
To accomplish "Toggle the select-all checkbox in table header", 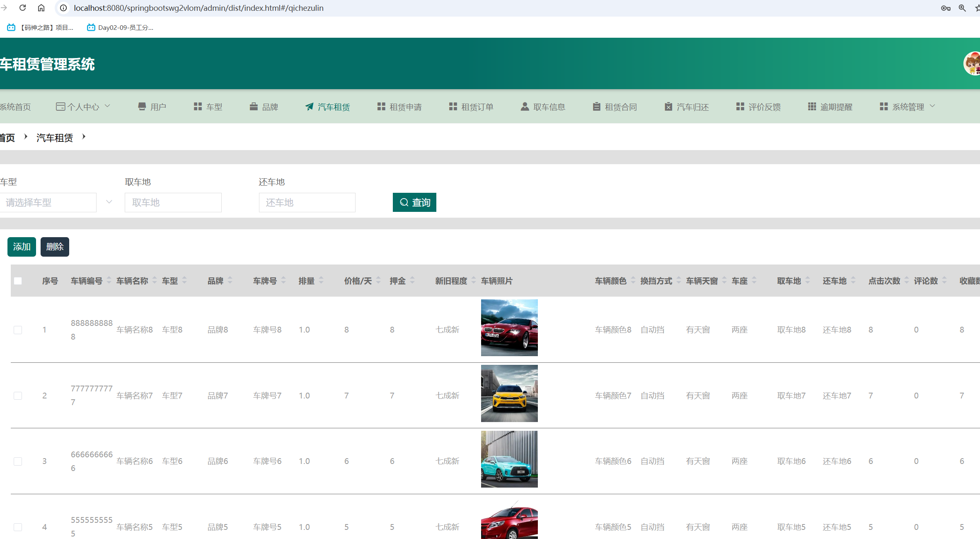I will (x=18, y=281).
